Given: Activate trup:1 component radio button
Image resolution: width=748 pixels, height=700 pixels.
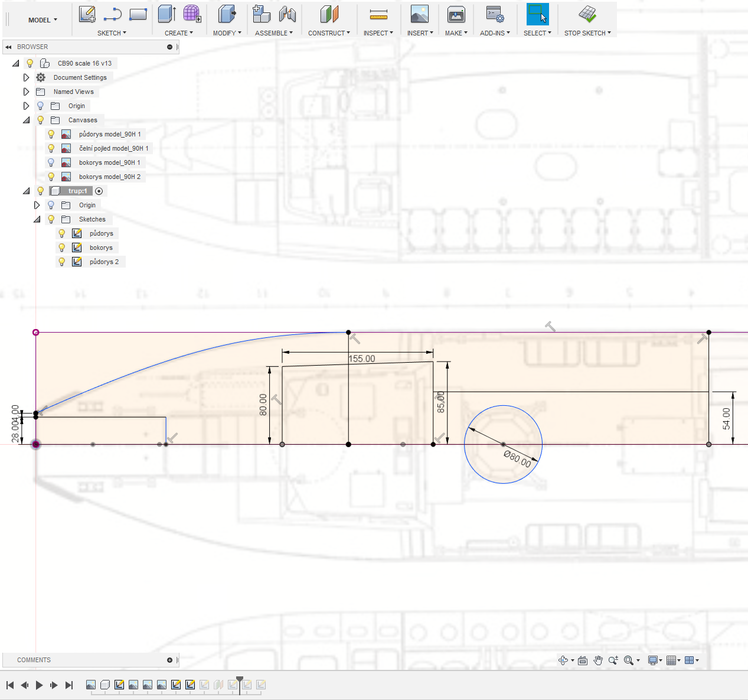Looking at the screenshot, I should [x=99, y=191].
